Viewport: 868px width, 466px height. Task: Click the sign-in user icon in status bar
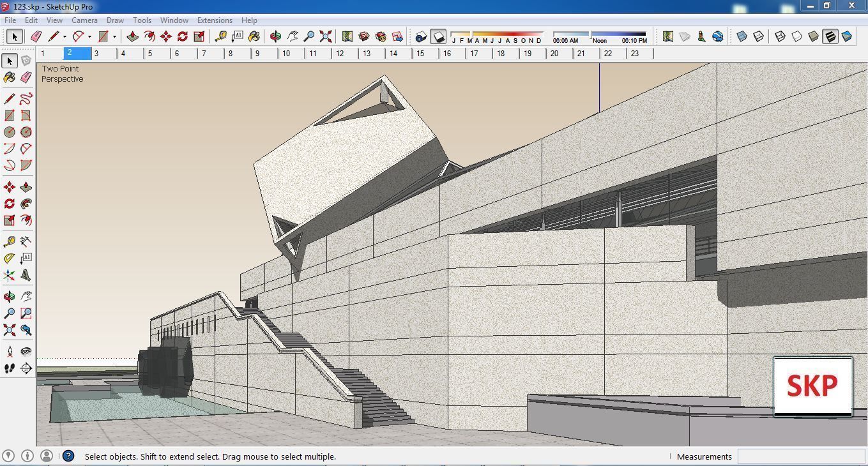coord(47,456)
